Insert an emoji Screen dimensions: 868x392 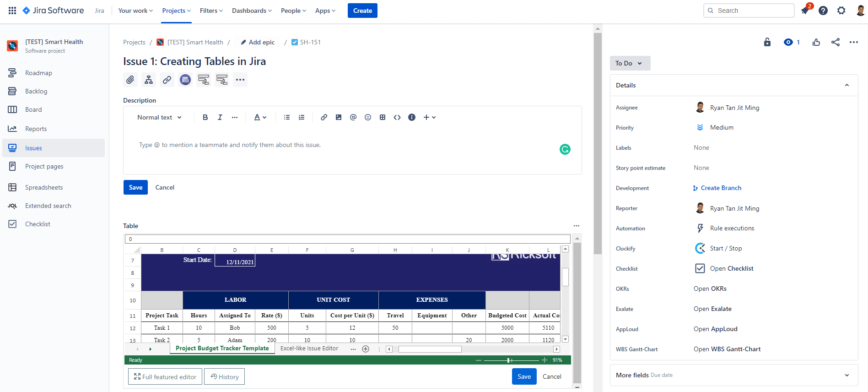pos(368,117)
